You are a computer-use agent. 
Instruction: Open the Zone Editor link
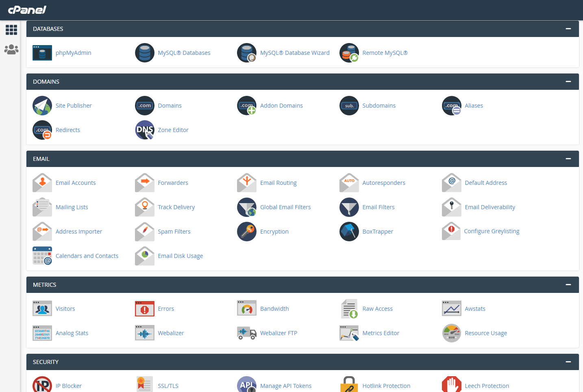click(x=173, y=130)
